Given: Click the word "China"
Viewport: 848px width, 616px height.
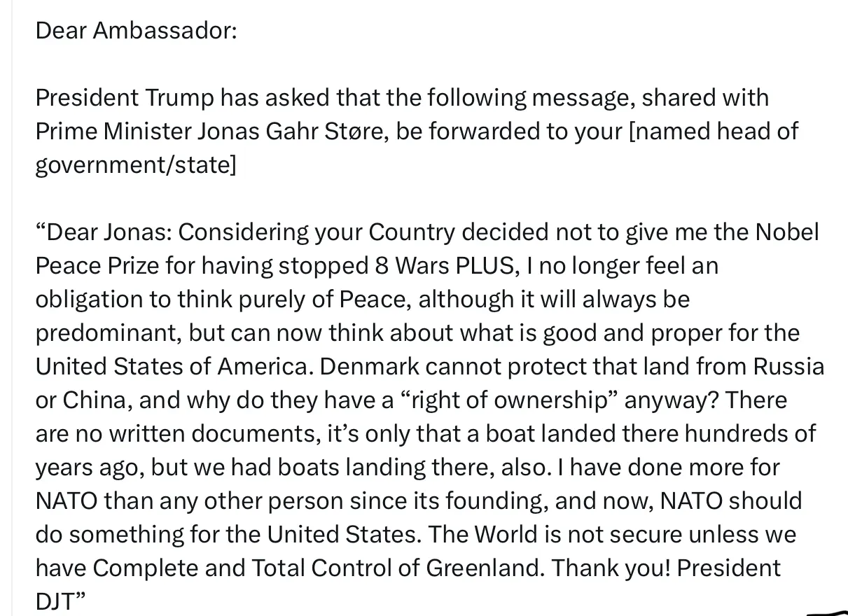Looking at the screenshot, I should coord(94,400).
